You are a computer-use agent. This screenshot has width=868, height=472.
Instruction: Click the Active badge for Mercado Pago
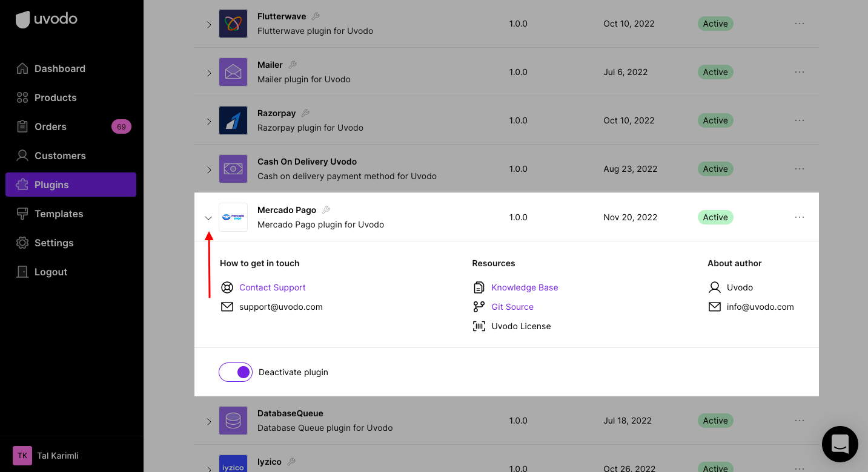[x=715, y=217]
